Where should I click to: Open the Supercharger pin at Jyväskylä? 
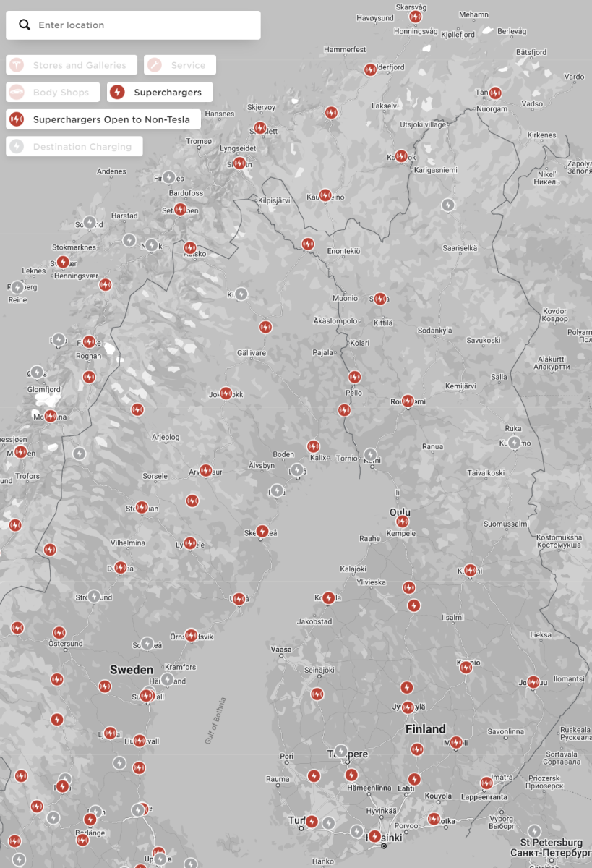pos(408,707)
